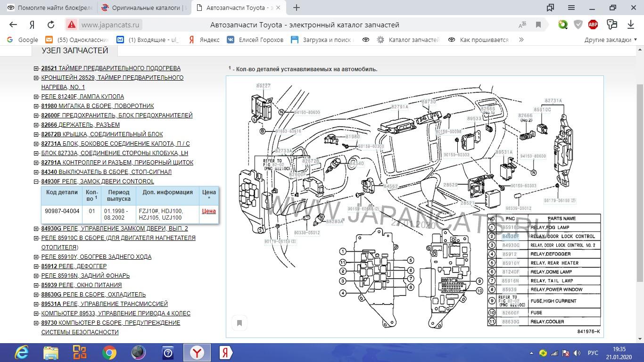
Task: Launch Google Chrome from the taskbar
Action: pyautogui.click(x=109, y=353)
